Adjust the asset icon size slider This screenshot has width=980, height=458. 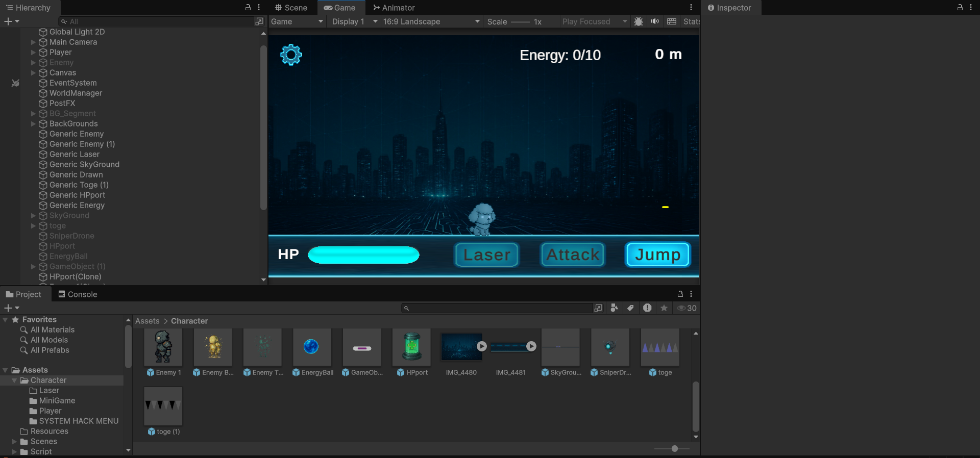click(674, 448)
